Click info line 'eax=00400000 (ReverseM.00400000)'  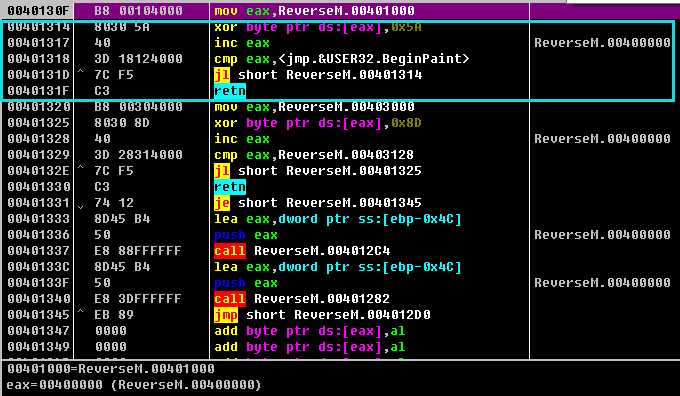[x=134, y=386]
